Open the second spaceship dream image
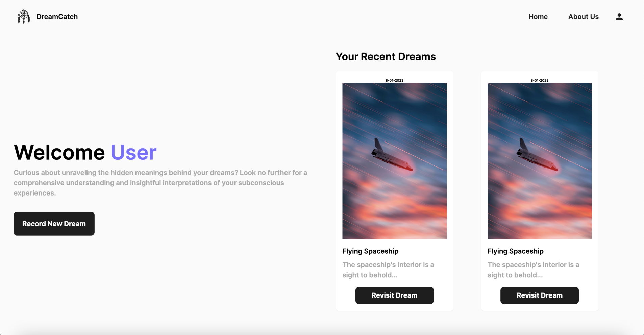The width and height of the screenshot is (644, 335). [539, 161]
